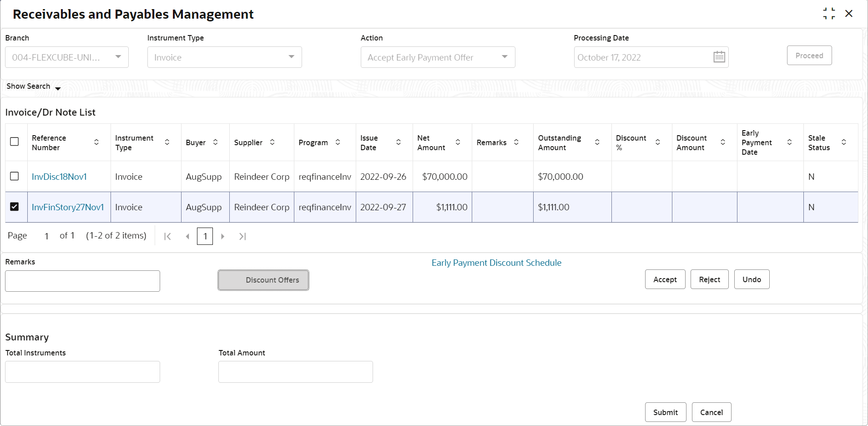
Task: Sort by Issue Date column
Action: (399, 142)
